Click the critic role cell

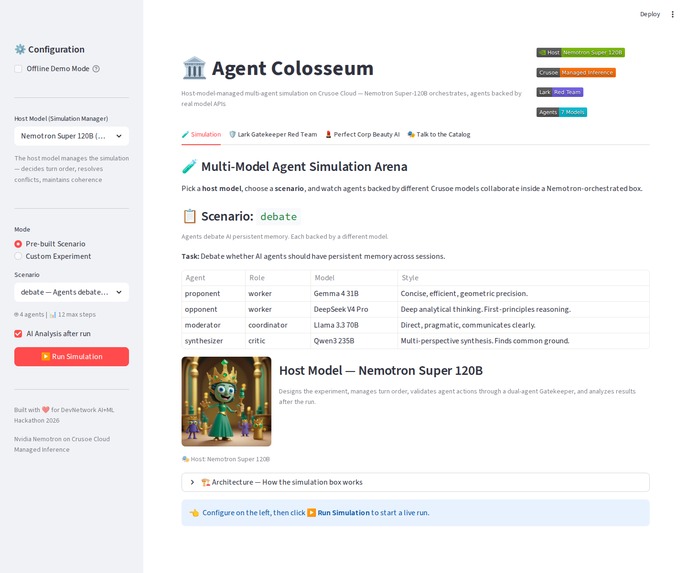tap(278, 341)
